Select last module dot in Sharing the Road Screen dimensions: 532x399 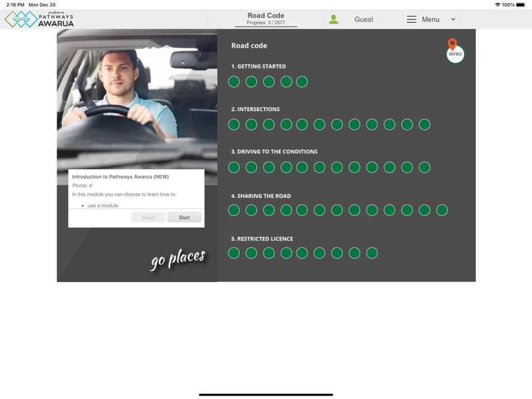[442, 210]
